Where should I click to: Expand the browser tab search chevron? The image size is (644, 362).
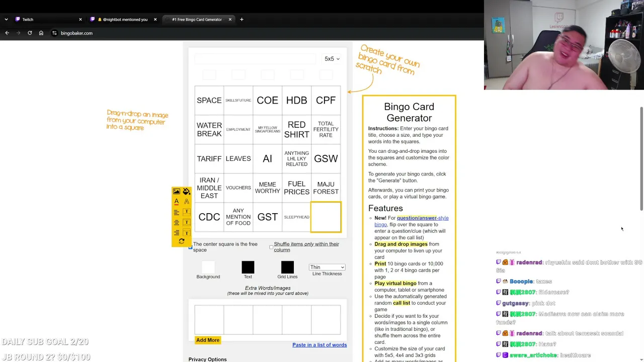(x=6, y=20)
